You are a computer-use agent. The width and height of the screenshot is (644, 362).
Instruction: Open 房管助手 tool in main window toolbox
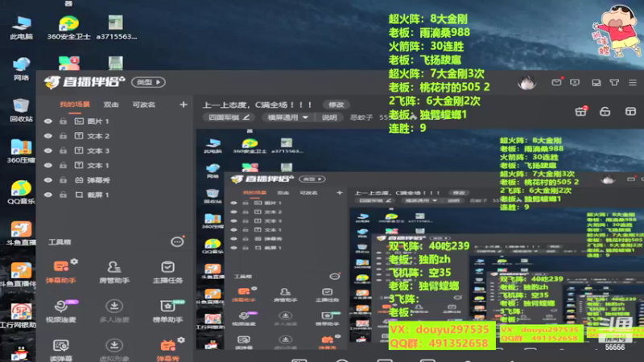click(x=114, y=272)
